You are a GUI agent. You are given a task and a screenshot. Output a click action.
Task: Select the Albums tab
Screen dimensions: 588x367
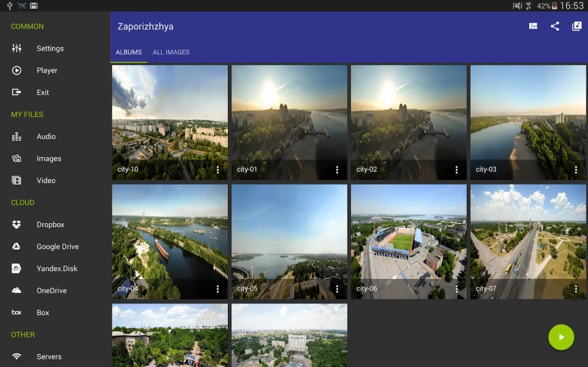tap(128, 52)
